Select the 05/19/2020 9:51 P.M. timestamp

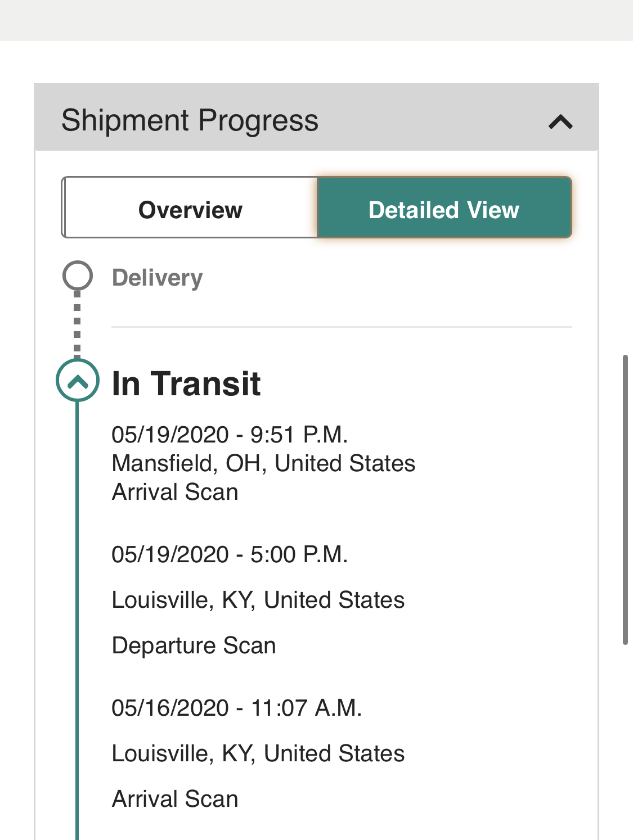(230, 435)
